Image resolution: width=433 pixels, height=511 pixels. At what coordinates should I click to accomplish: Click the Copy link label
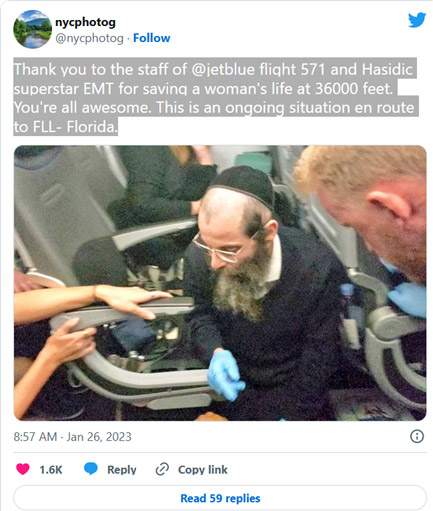(x=203, y=470)
